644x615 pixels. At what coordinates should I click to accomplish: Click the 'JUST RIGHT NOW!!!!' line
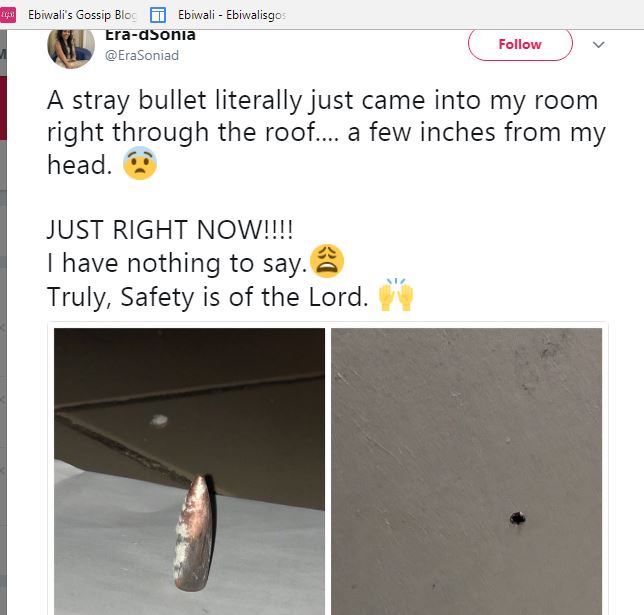pyautogui.click(x=170, y=229)
